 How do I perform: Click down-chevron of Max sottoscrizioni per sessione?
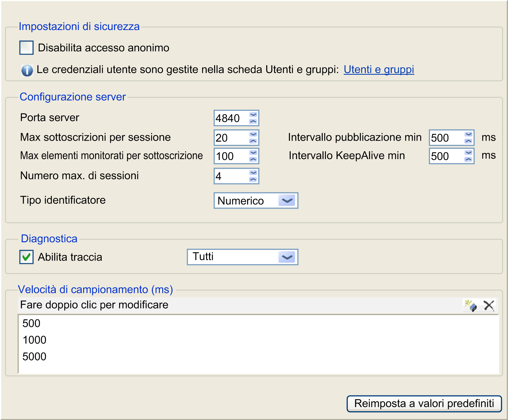click(x=253, y=134)
